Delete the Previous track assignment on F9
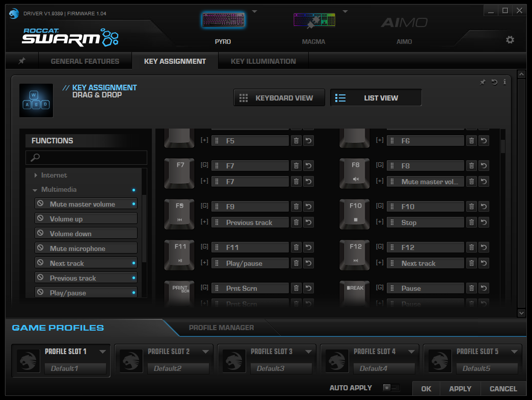 296,222
